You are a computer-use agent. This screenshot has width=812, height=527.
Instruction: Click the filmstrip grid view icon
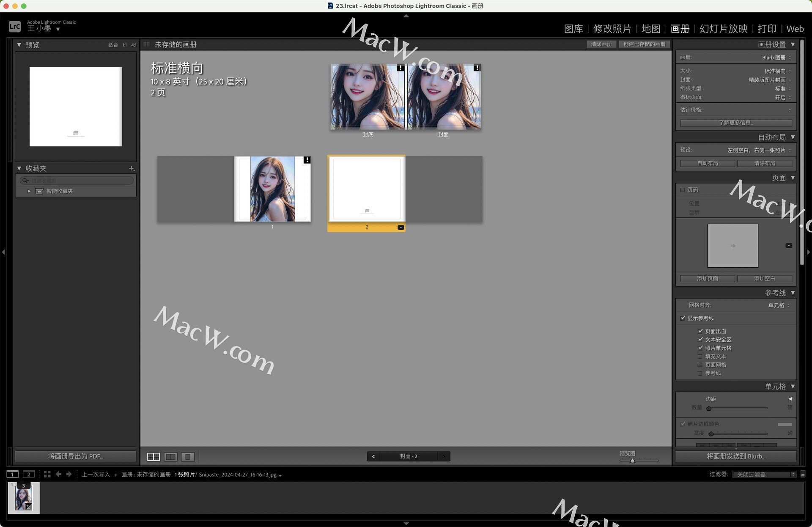pos(47,475)
